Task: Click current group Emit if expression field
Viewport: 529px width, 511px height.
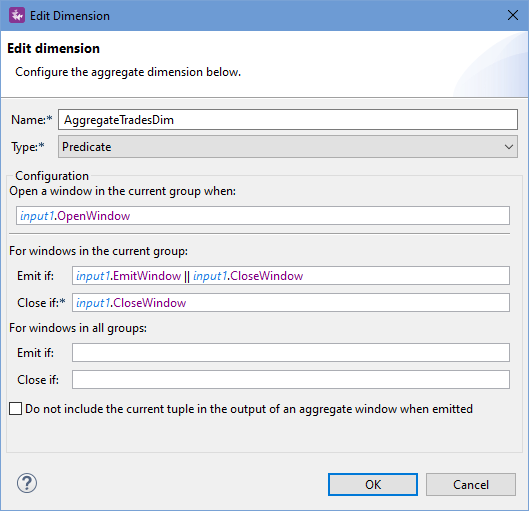Action: pos(290,276)
